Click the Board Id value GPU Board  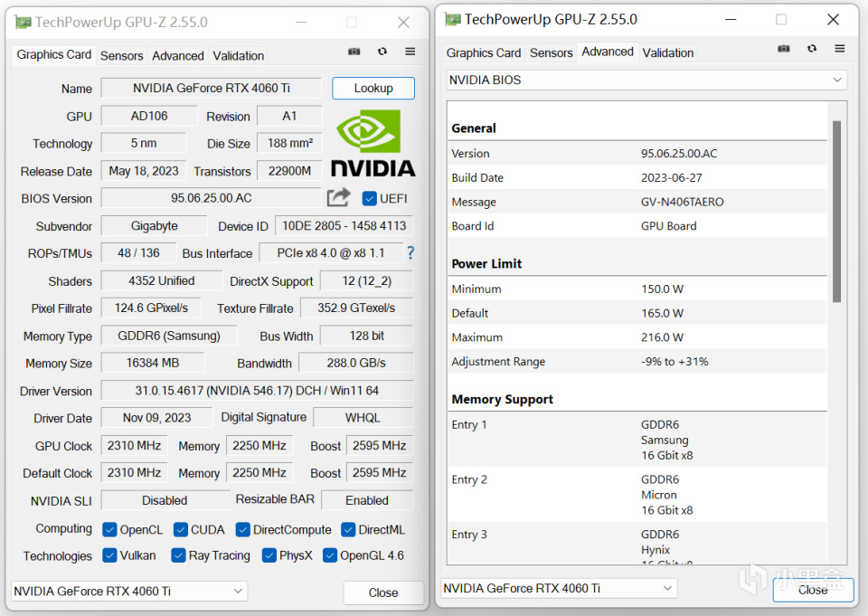(x=669, y=226)
